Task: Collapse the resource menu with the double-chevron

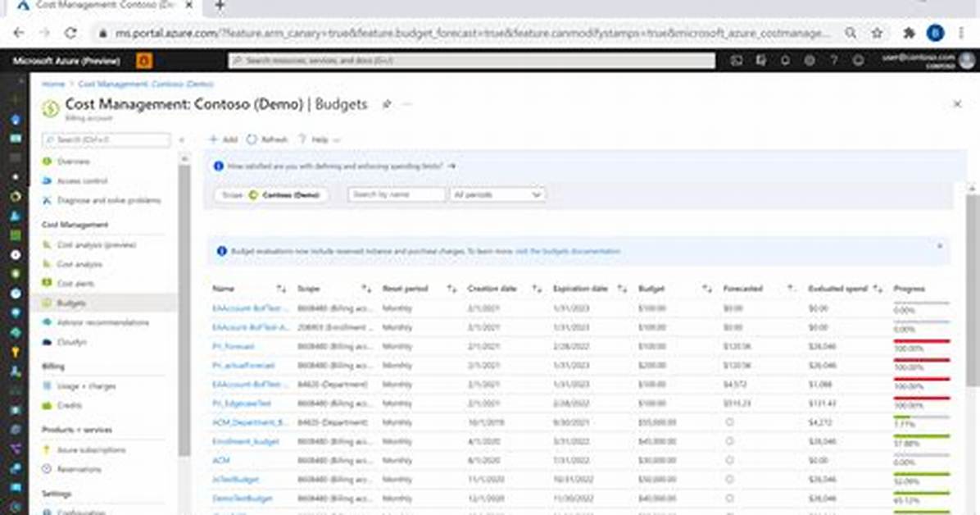Action: pyautogui.click(x=182, y=140)
